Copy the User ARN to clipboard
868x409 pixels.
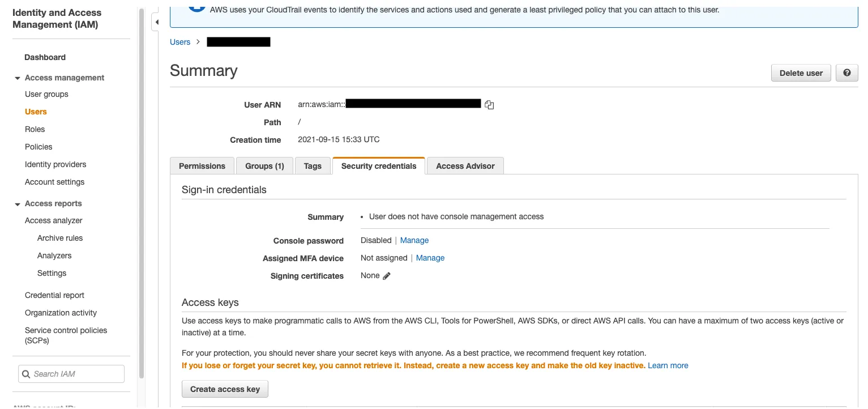(489, 105)
